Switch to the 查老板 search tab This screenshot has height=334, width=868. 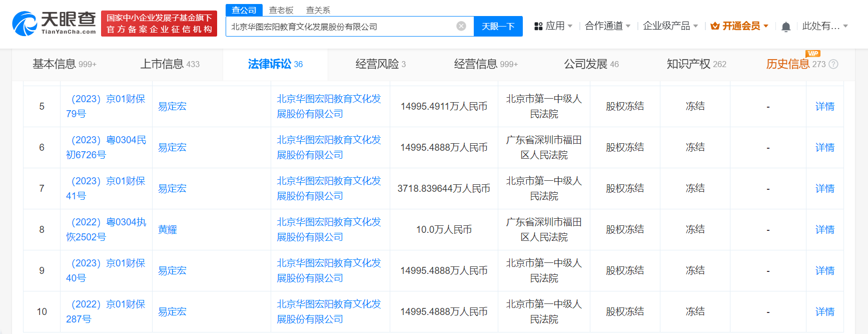click(281, 10)
